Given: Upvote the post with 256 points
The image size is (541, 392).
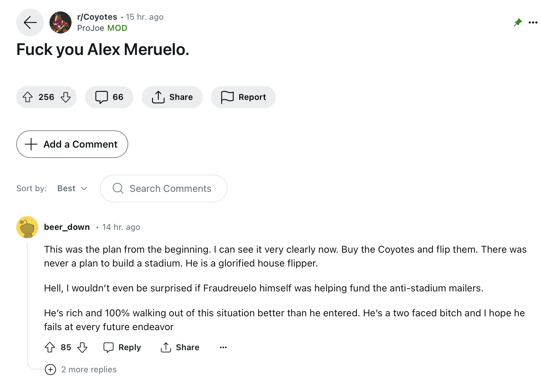Looking at the screenshot, I should point(28,97).
